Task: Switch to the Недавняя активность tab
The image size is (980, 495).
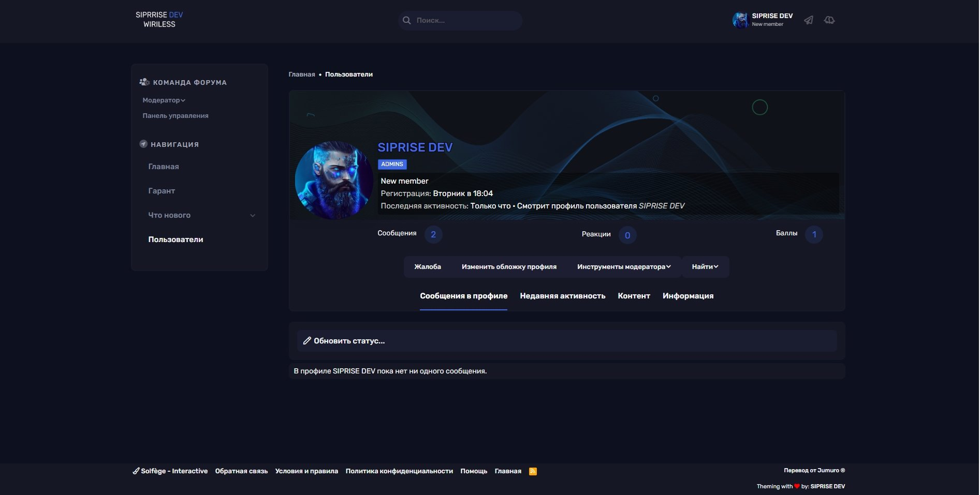Action: coord(562,296)
